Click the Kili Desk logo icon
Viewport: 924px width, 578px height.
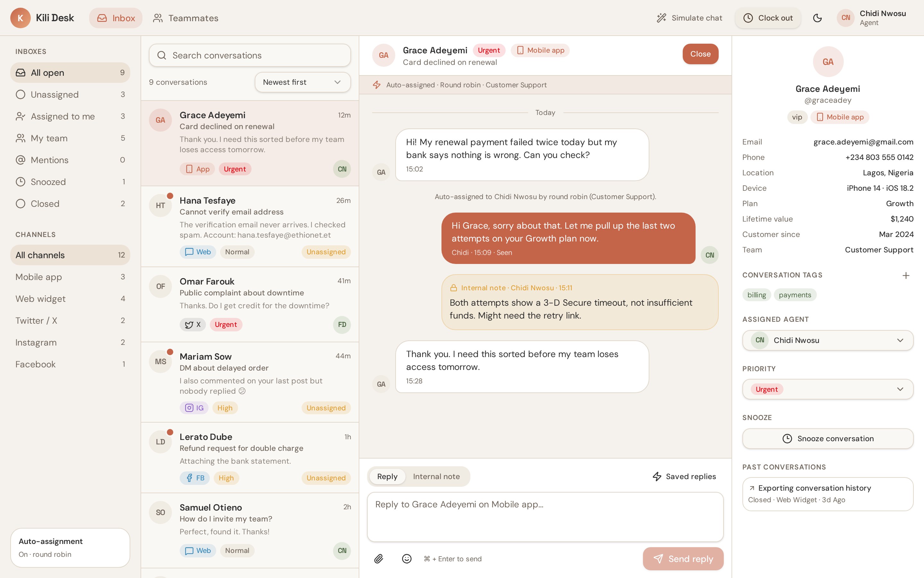20,18
